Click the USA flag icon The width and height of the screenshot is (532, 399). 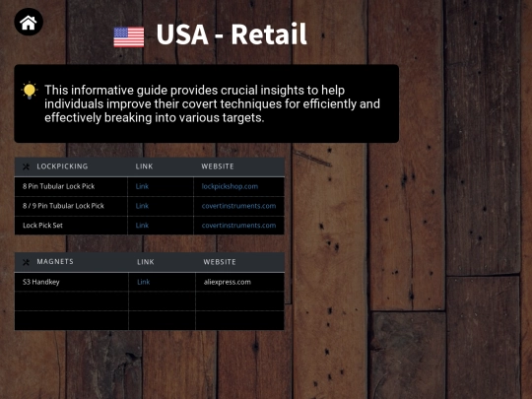point(129,37)
